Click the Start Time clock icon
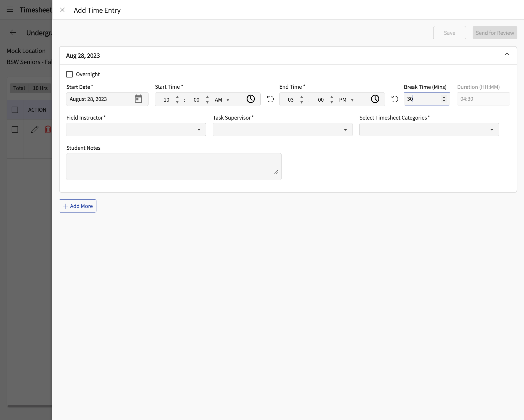Viewport: 524px width, 420px height. pos(251,99)
